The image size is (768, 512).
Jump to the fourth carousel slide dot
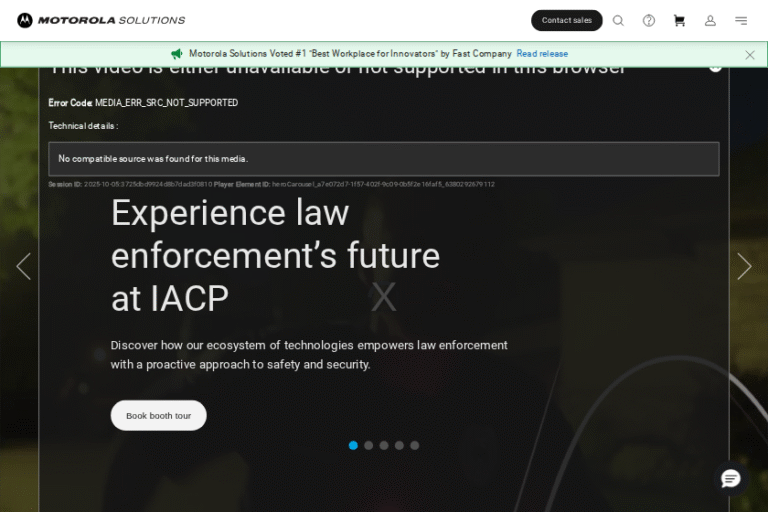point(399,445)
